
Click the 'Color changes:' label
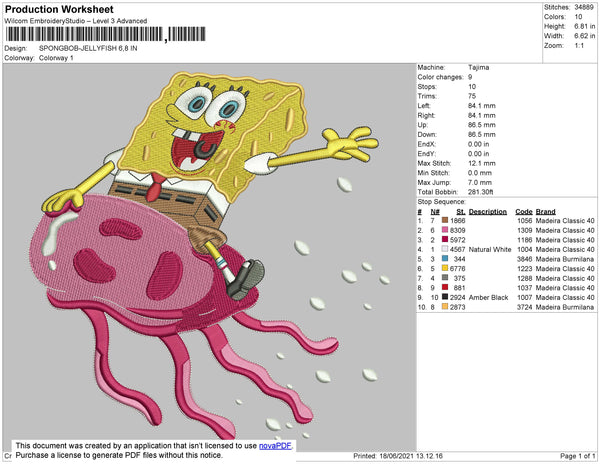(x=440, y=77)
